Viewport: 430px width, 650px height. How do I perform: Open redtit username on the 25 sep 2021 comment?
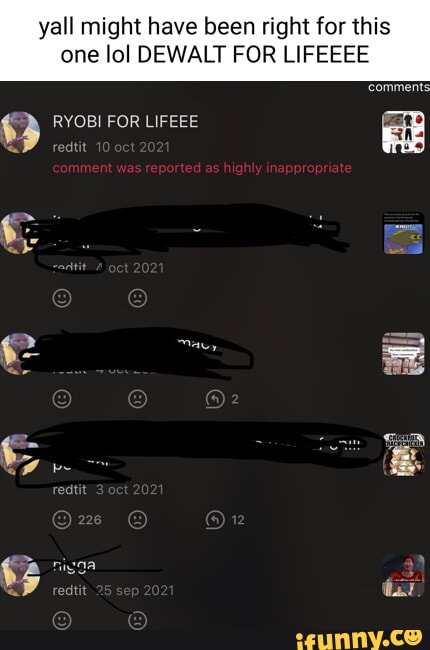[70, 590]
